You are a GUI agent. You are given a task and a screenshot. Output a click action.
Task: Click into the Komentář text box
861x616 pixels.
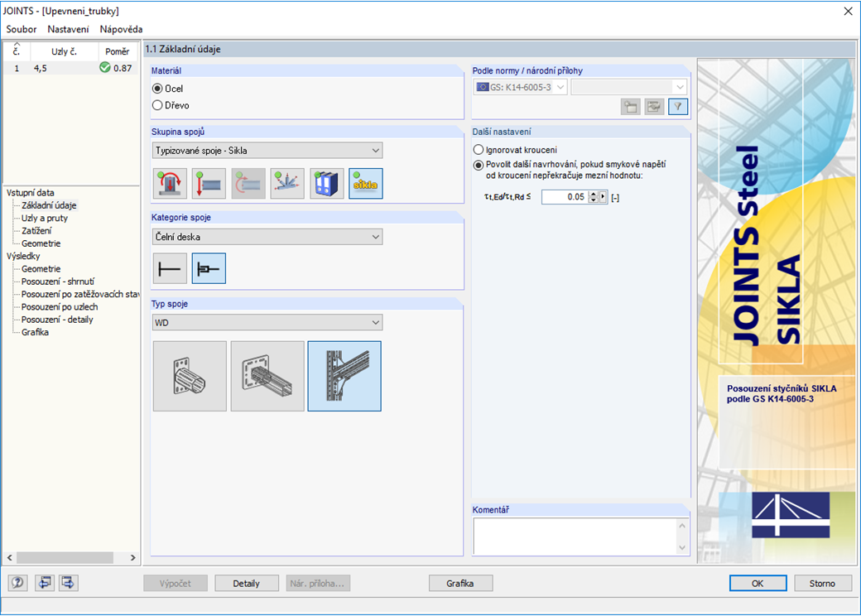tap(575, 537)
